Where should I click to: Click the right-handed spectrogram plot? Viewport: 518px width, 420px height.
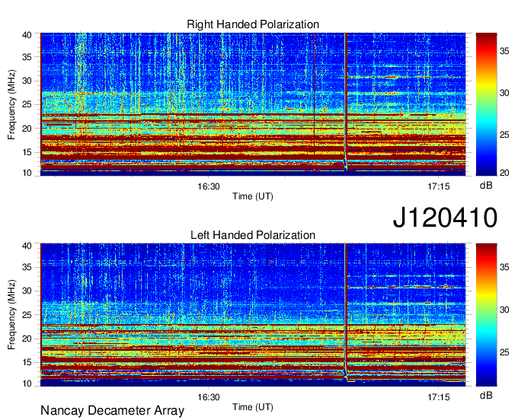click(x=253, y=104)
